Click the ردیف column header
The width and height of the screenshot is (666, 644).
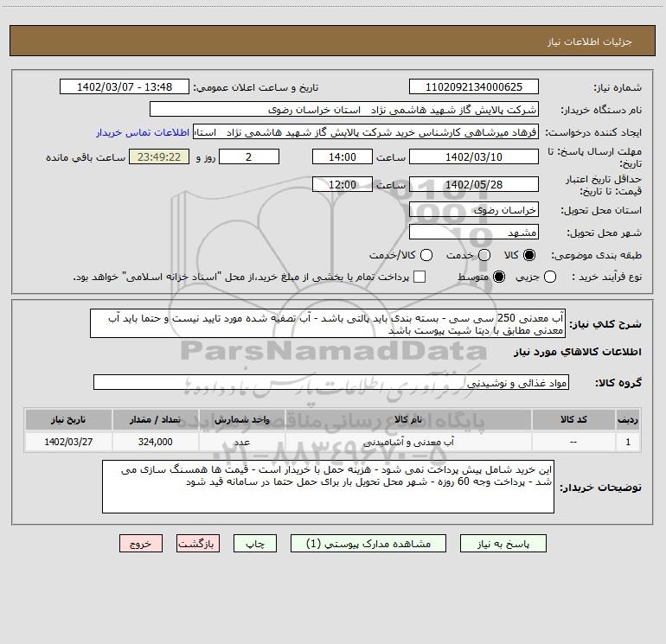[x=628, y=419]
